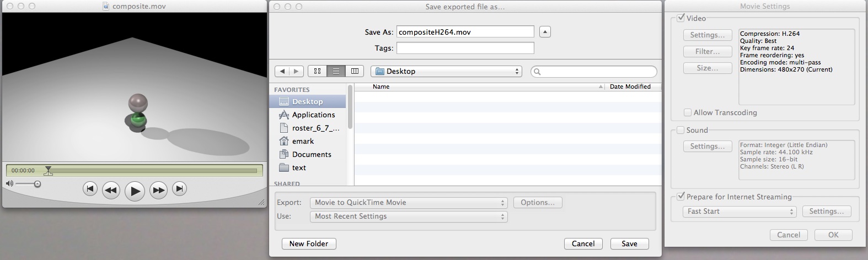Click the sidebar scrollbar in save dialog
The image size is (868, 260).
[350, 107]
